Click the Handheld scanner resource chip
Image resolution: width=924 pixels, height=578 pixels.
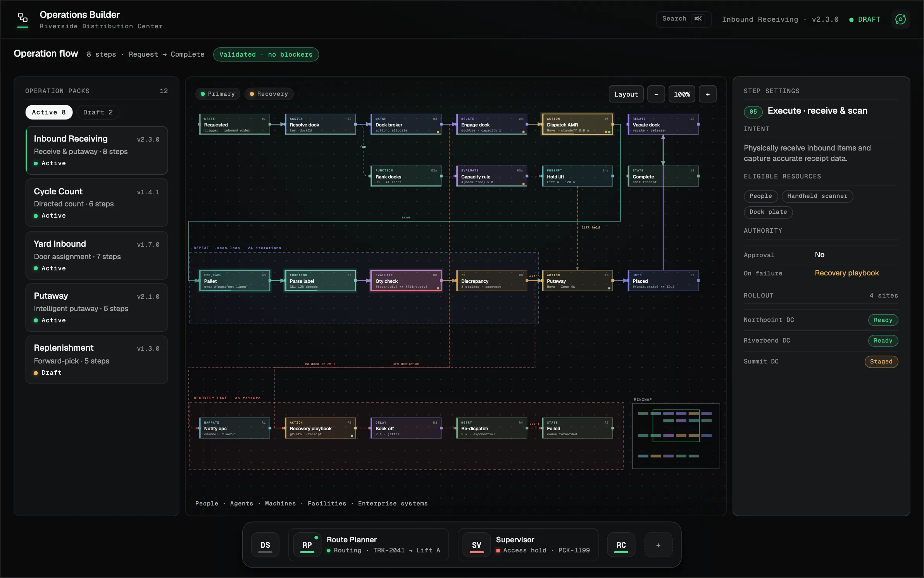817,196
